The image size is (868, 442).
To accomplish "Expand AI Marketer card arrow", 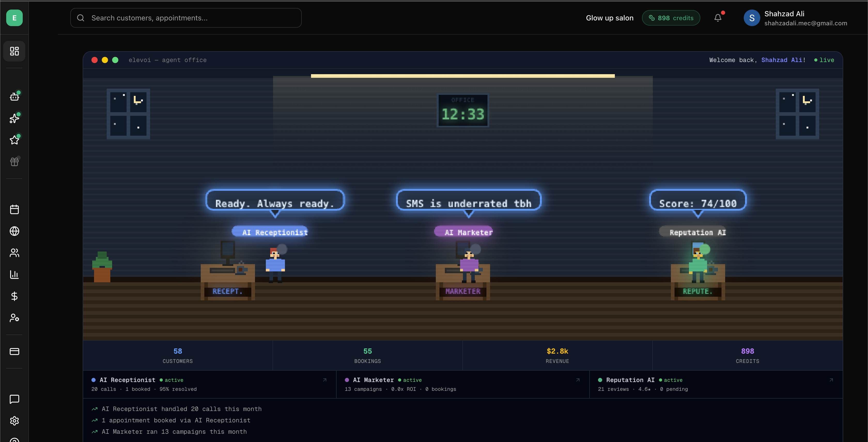I will (x=578, y=380).
